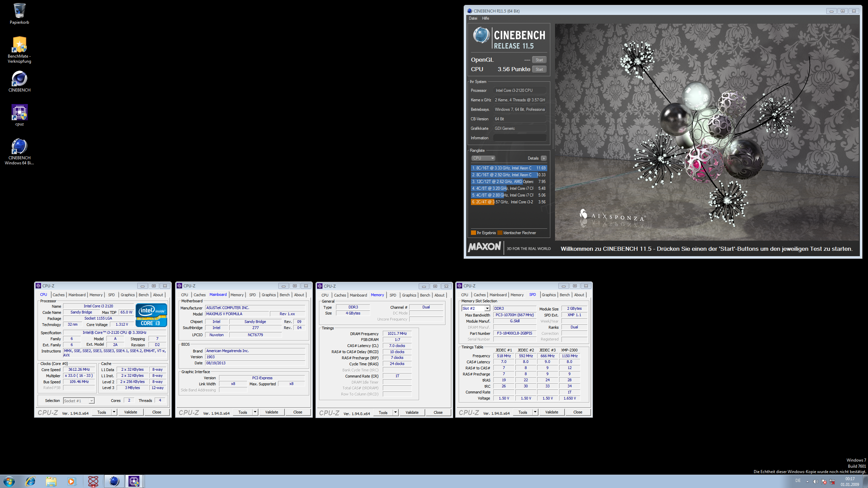Select the CINEBENCH desktop icon
This screenshot has width=868, height=488.
click(x=19, y=81)
